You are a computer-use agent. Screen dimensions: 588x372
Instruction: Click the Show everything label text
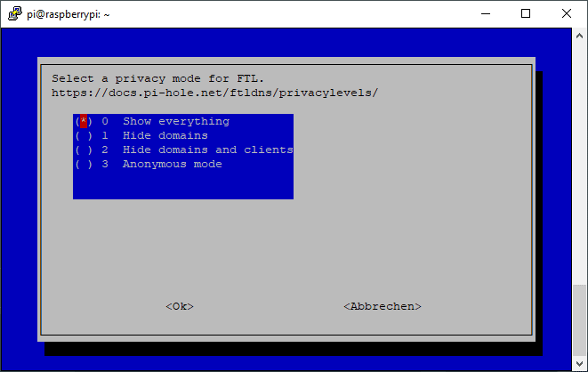(176, 122)
